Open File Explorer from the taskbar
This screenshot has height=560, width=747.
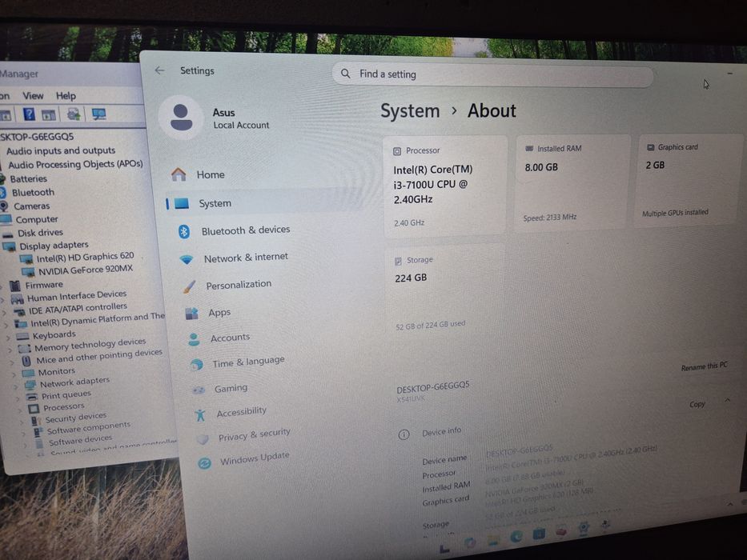point(493,540)
